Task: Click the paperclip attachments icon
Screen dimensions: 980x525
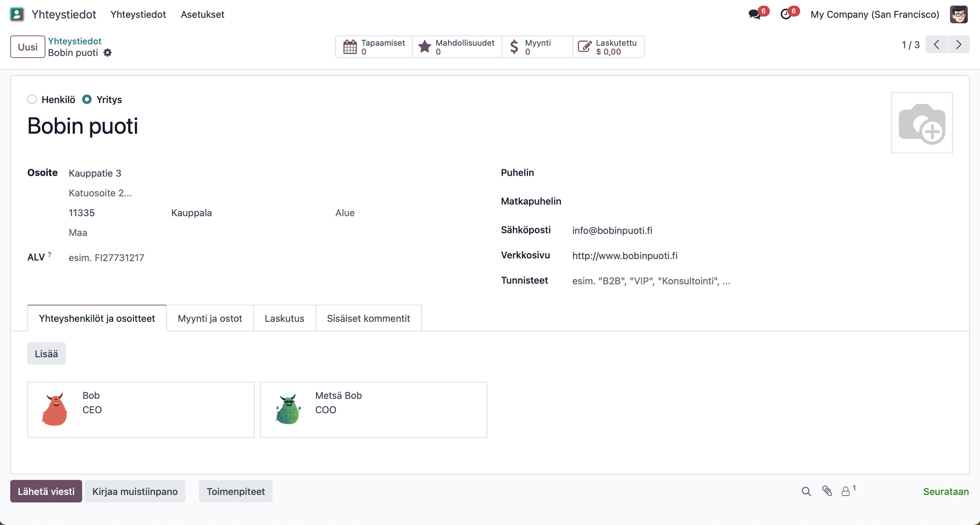Action: pyautogui.click(x=827, y=491)
